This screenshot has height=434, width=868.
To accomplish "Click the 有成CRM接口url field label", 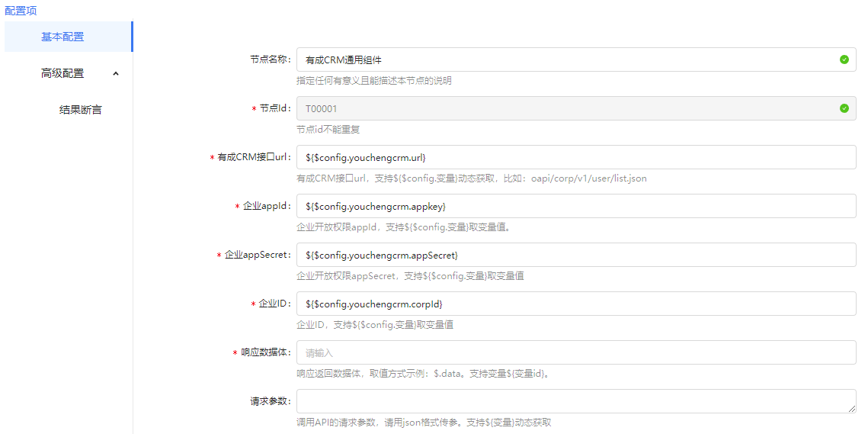I will [252, 157].
